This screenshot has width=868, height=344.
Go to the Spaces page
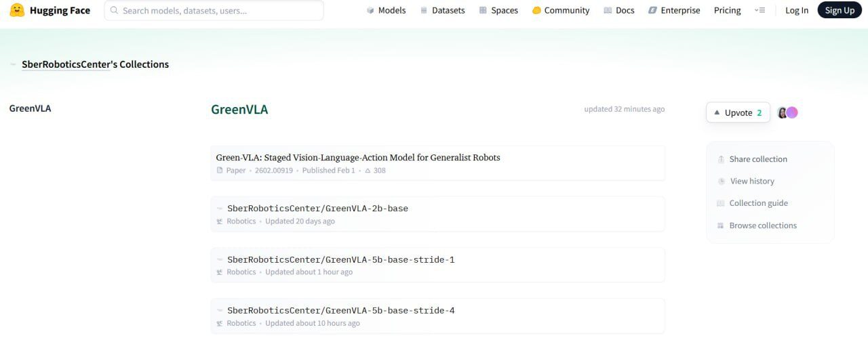point(498,10)
